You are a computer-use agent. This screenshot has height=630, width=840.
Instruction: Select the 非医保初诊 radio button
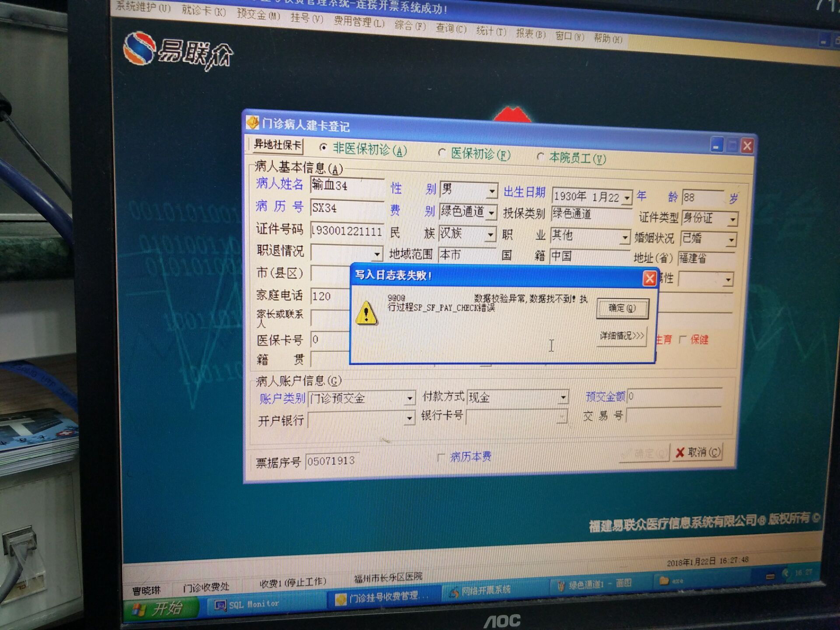pos(323,147)
